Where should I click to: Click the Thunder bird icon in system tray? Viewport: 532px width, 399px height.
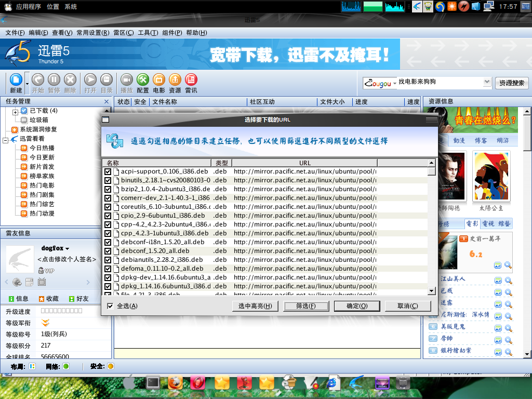(x=417, y=6)
